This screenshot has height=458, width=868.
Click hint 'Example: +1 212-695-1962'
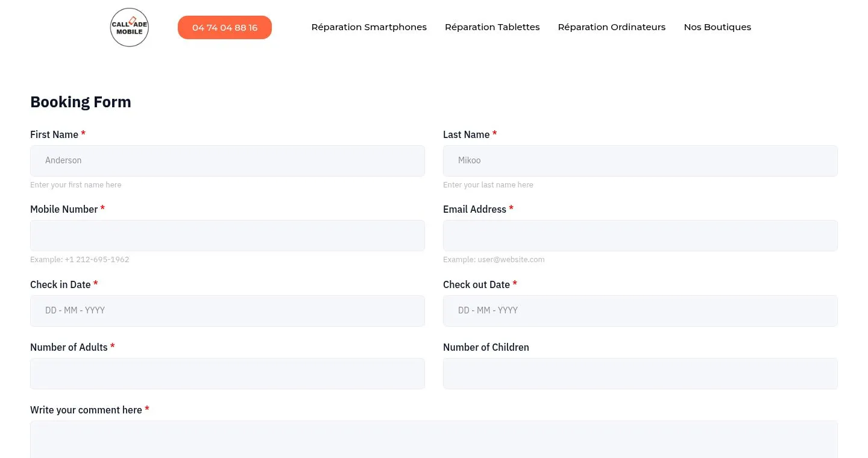pos(80,260)
